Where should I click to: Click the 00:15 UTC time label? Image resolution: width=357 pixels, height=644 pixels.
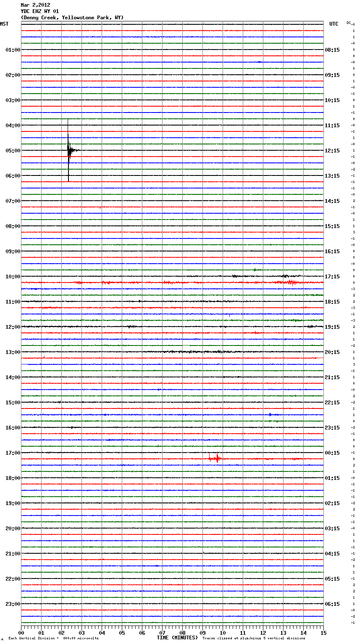point(332,453)
